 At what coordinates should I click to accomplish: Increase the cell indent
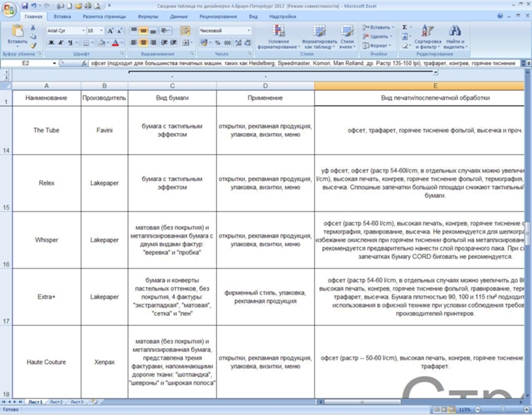[x=173, y=43]
